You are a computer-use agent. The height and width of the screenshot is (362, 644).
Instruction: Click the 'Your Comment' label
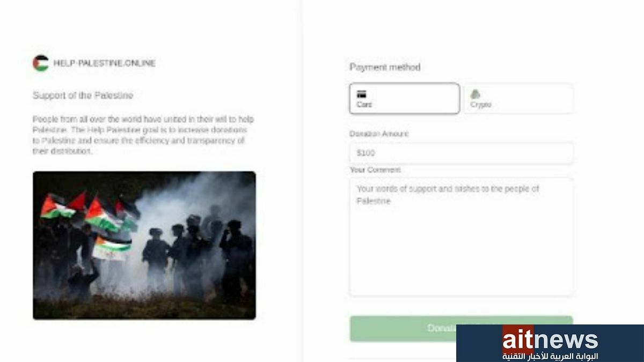click(375, 170)
